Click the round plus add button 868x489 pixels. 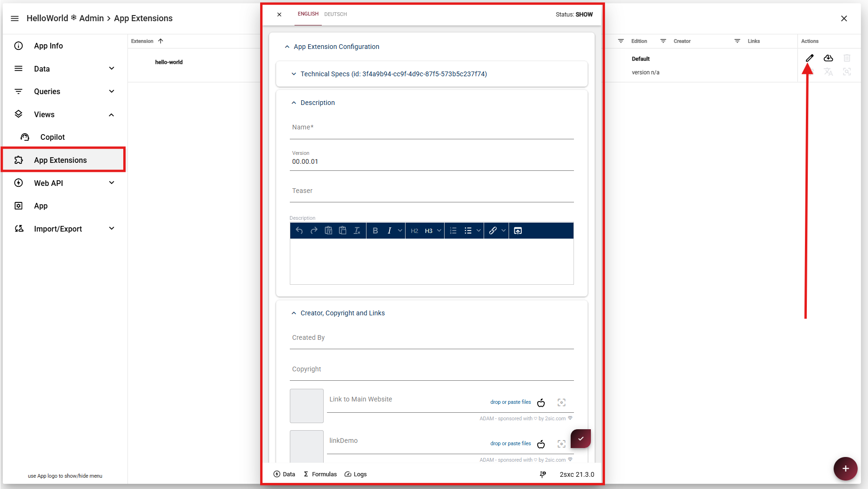[845, 468]
